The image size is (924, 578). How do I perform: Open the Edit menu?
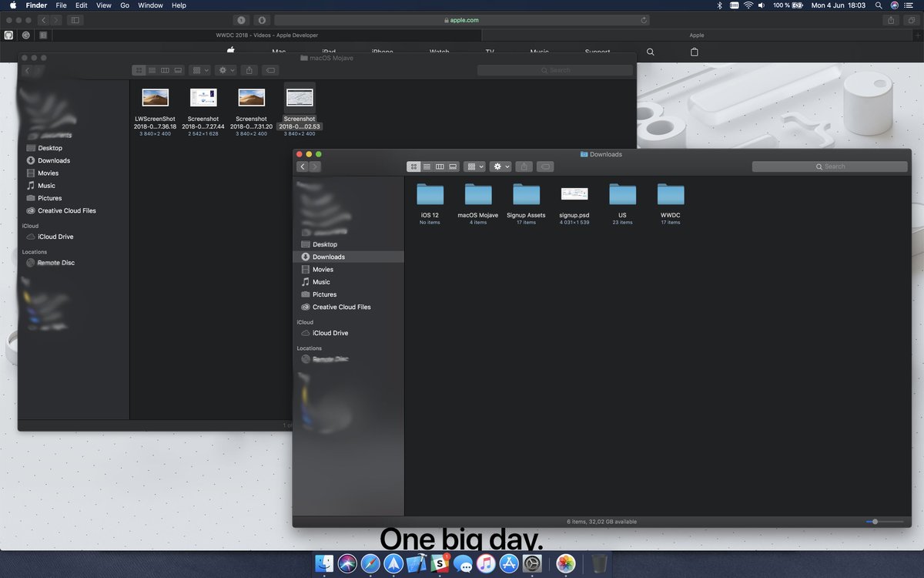coord(81,5)
